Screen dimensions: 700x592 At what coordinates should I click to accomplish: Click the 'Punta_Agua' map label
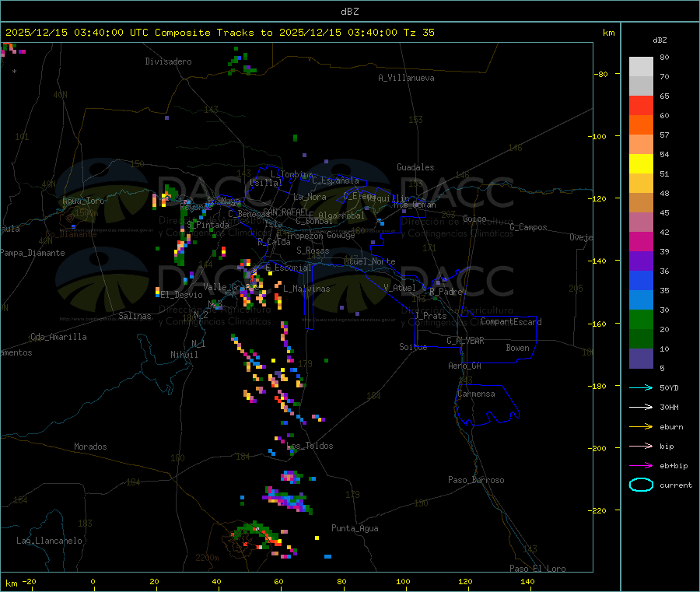click(355, 528)
